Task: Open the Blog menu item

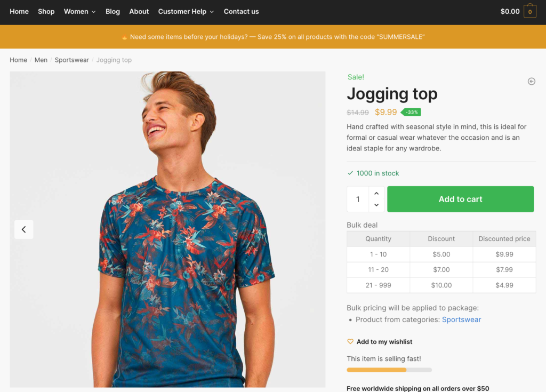Action: (x=113, y=11)
